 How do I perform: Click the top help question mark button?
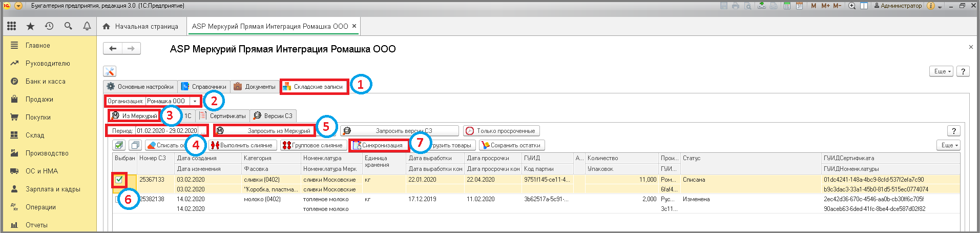pos(963,71)
